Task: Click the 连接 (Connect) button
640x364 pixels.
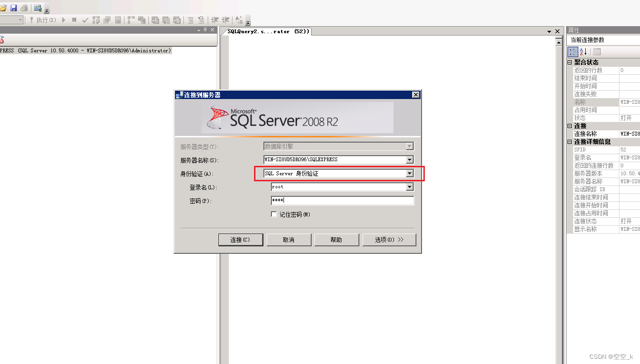Action: 240,239
